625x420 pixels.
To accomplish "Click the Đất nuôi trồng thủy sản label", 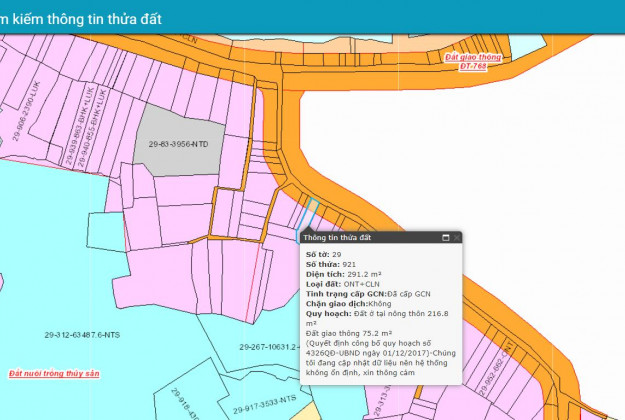I will click(x=55, y=373).
